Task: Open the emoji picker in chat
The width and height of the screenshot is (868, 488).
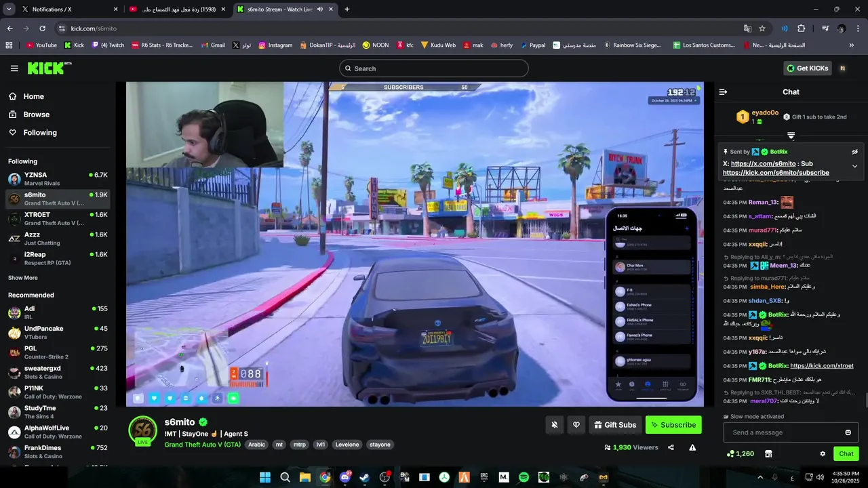Action: coord(848,432)
